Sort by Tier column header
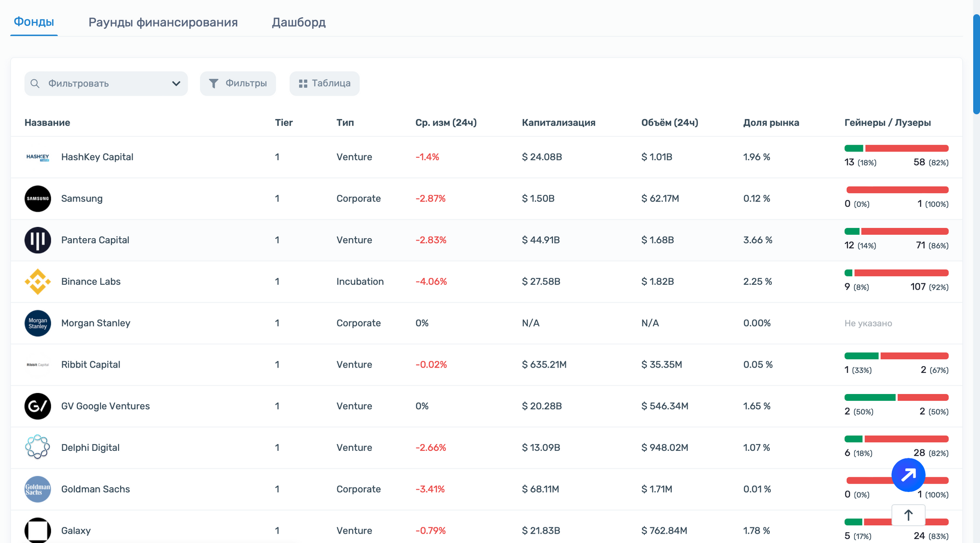Viewport: 980px width, 543px height. 284,123
